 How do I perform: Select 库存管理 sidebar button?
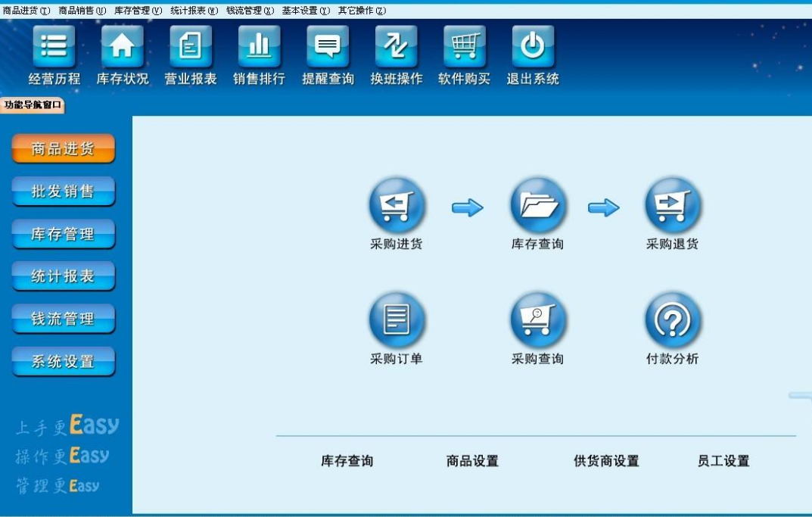tap(63, 234)
